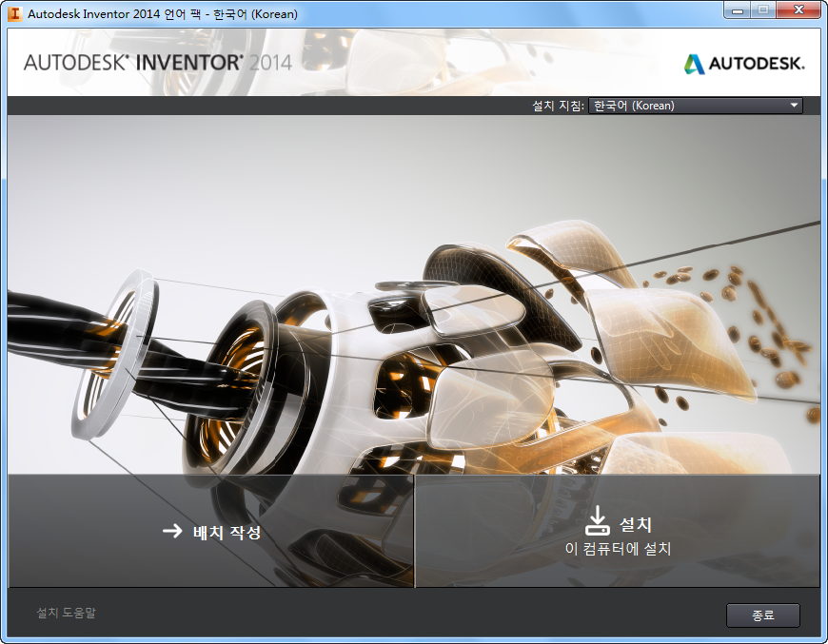This screenshot has height=644, width=828.
Task: Click the Autodesk logo in header
Action: 744,64
